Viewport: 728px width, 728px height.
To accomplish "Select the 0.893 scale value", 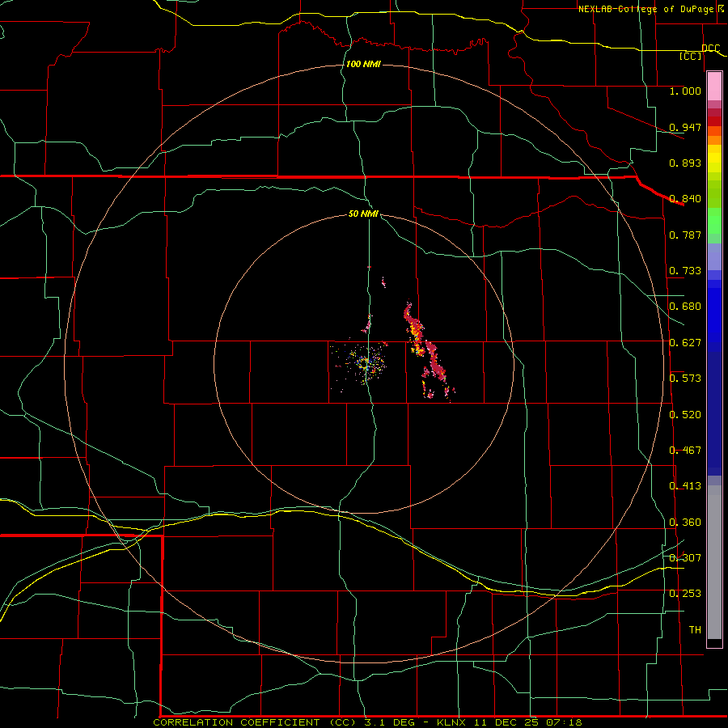I will click(685, 163).
